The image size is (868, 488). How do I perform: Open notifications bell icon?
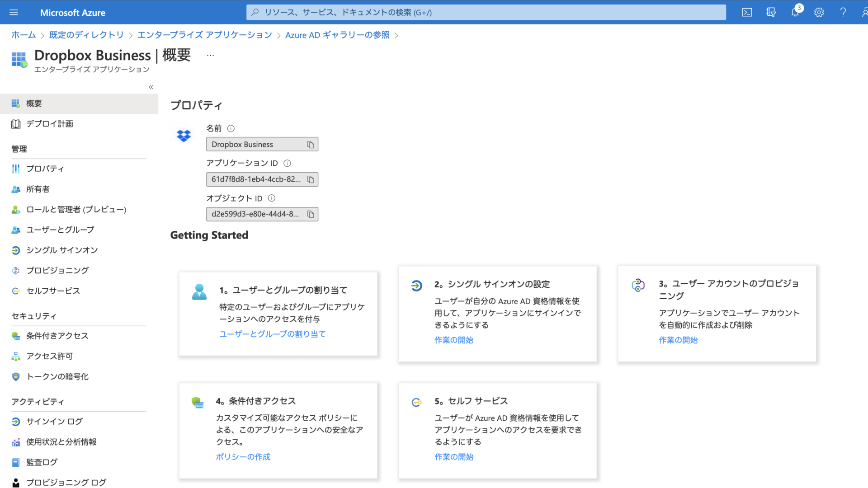795,12
